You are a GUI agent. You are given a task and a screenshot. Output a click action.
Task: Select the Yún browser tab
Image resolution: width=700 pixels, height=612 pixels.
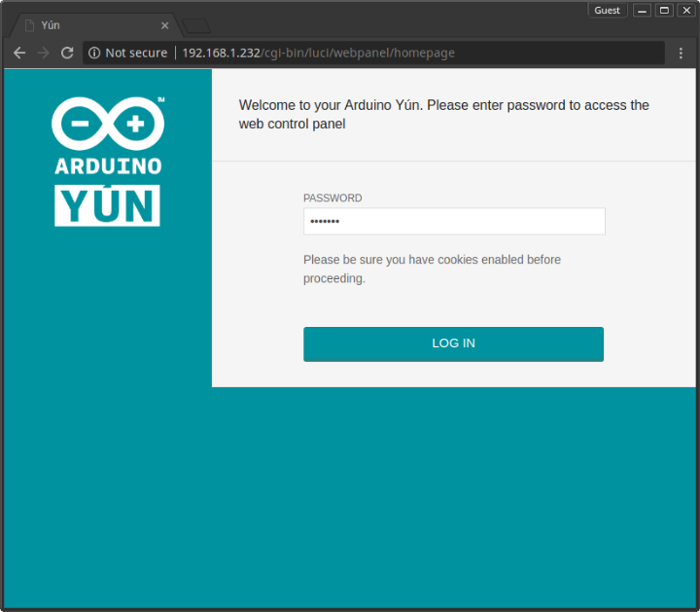pos(96,25)
